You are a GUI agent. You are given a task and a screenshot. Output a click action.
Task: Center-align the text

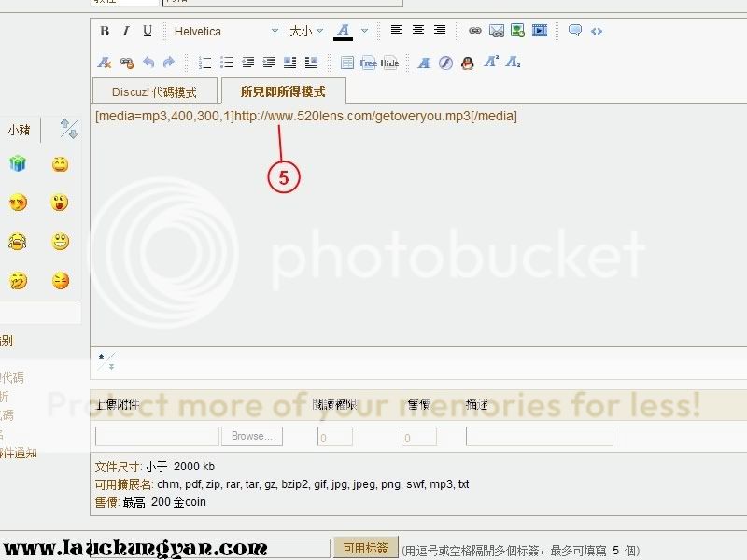[417, 31]
